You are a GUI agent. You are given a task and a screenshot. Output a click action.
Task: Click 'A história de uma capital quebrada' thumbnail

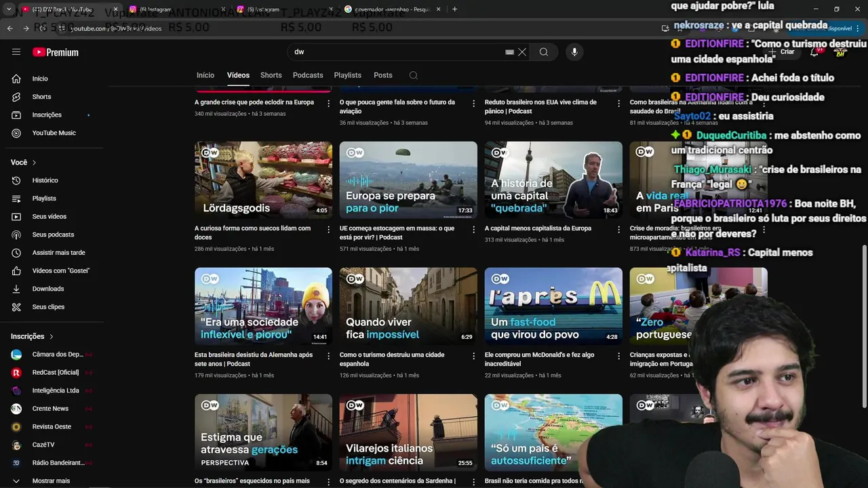point(553,180)
